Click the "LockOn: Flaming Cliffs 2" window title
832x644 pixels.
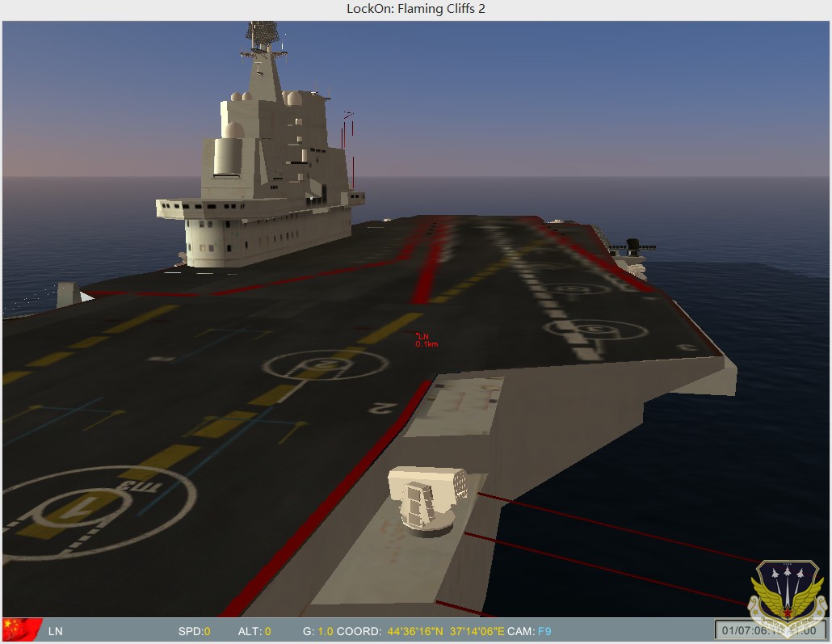(416, 9)
